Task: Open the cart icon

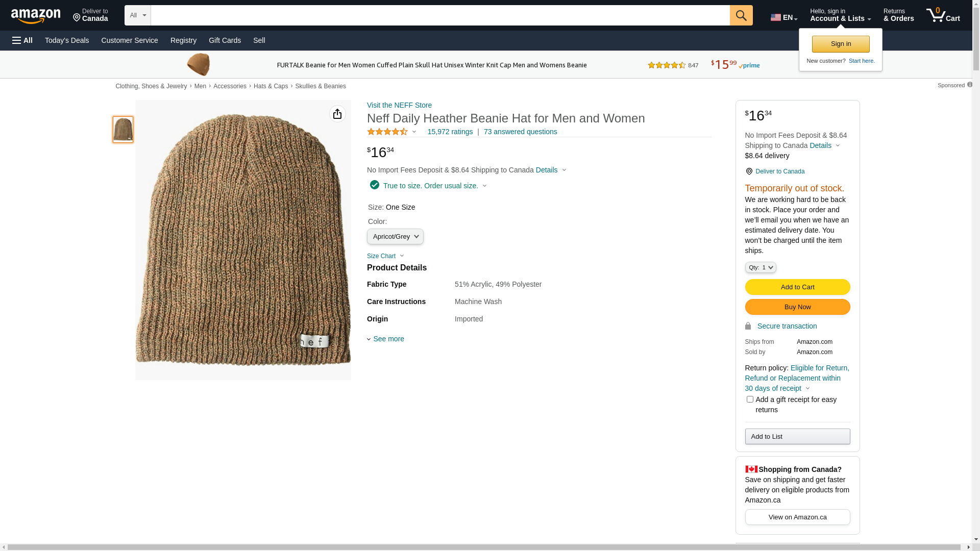Action: point(943,15)
